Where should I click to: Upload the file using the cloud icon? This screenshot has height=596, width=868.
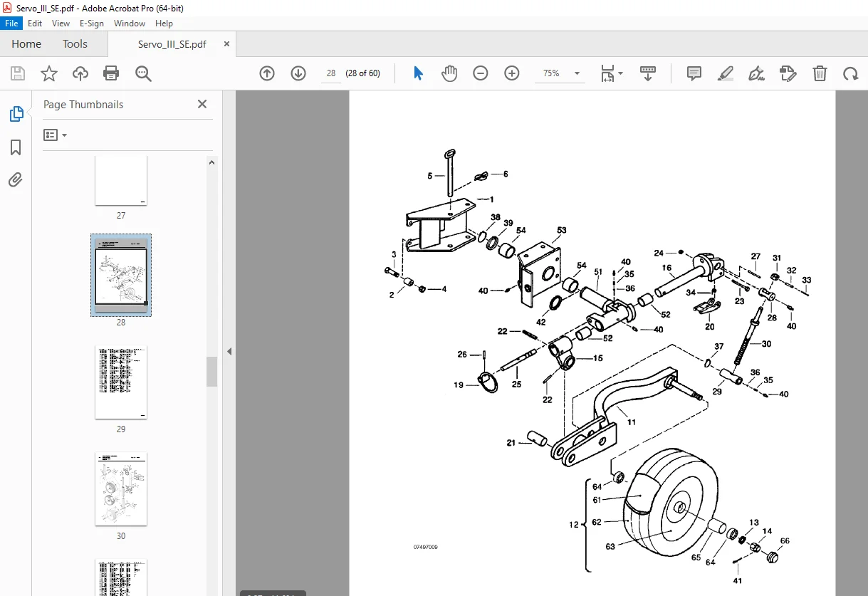click(80, 73)
